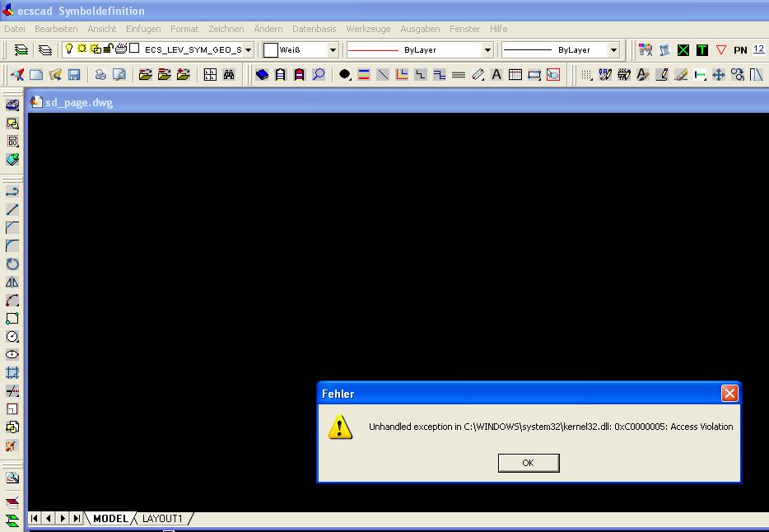The width and height of the screenshot is (769, 532).
Task: Toggle the layer freeze sun icon
Action: click(82, 49)
